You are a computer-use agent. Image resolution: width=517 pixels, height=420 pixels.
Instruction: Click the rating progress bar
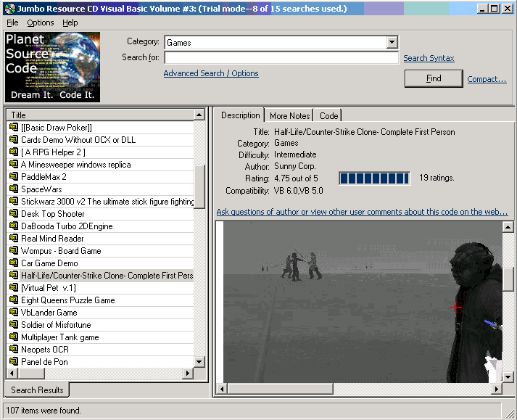[x=375, y=178]
